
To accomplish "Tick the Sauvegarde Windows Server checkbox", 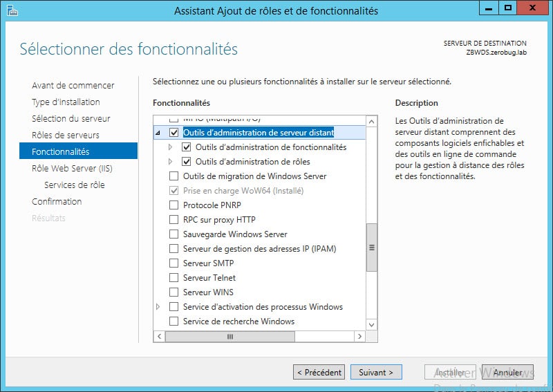I will point(174,234).
